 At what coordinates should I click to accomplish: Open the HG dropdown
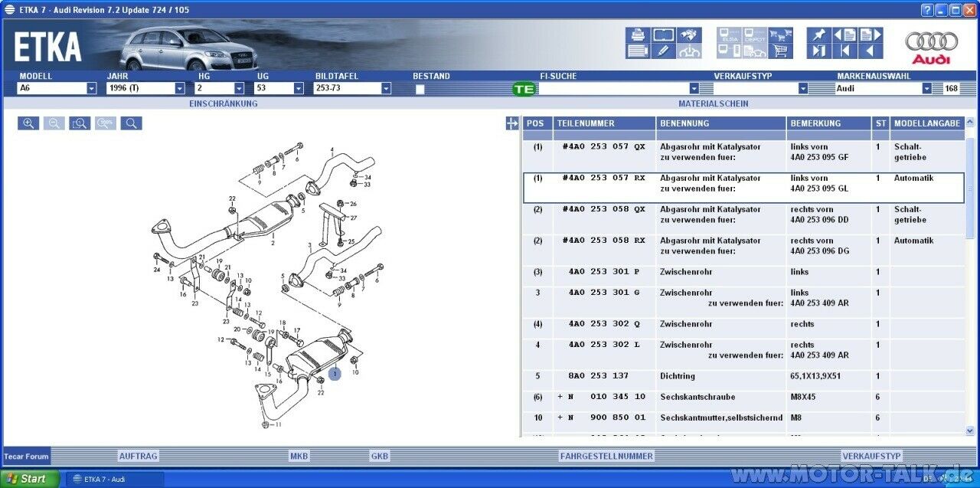(x=239, y=89)
